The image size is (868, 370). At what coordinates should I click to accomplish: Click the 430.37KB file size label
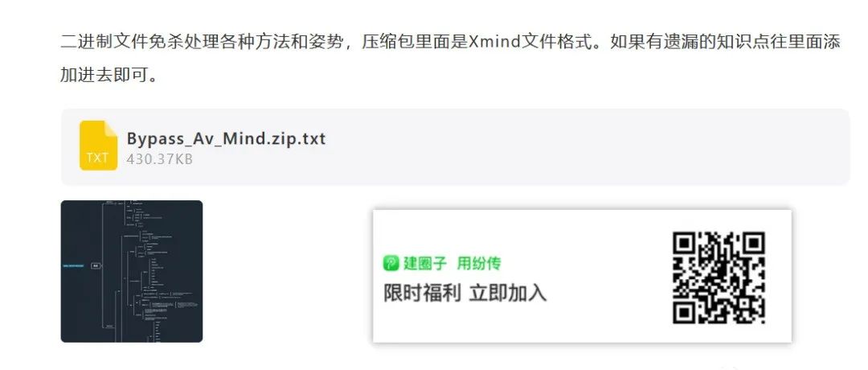click(x=159, y=159)
